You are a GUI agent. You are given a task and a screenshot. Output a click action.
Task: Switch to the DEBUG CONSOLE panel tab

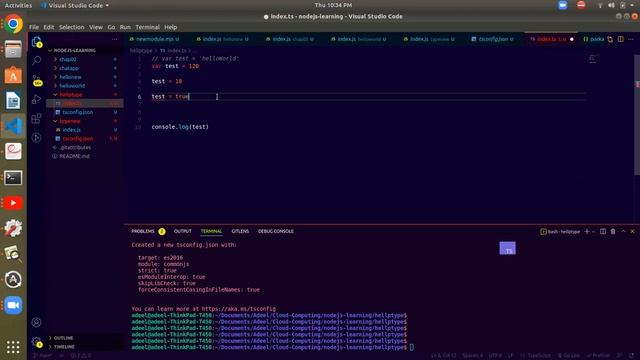click(x=276, y=231)
